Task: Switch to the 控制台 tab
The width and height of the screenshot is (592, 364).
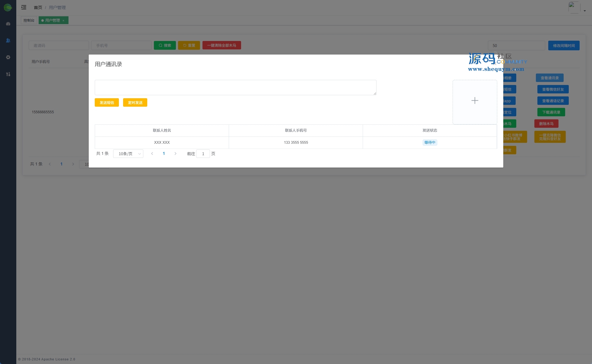Action: pos(29,20)
